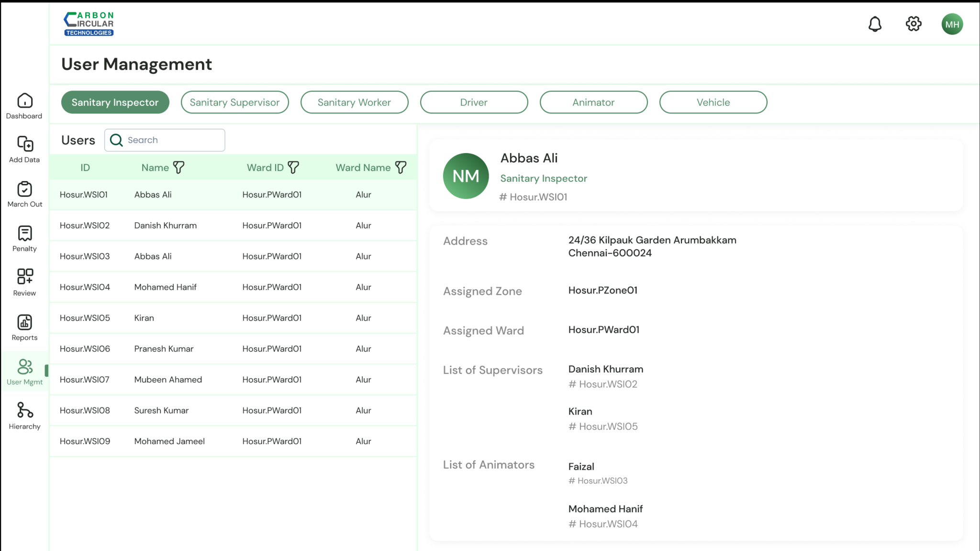Open settings with the gear icon
The height and width of the screenshot is (551, 980).
click(x=913, y=23)
